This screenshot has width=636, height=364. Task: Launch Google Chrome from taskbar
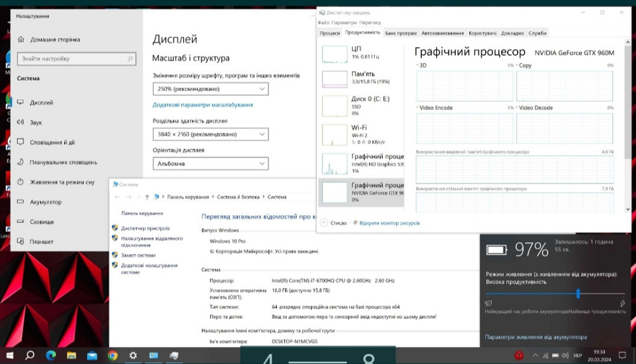coord(113,356)
